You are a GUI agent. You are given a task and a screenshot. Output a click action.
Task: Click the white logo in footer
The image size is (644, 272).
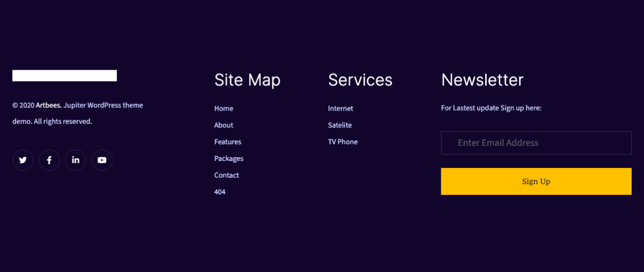point(64,76)
